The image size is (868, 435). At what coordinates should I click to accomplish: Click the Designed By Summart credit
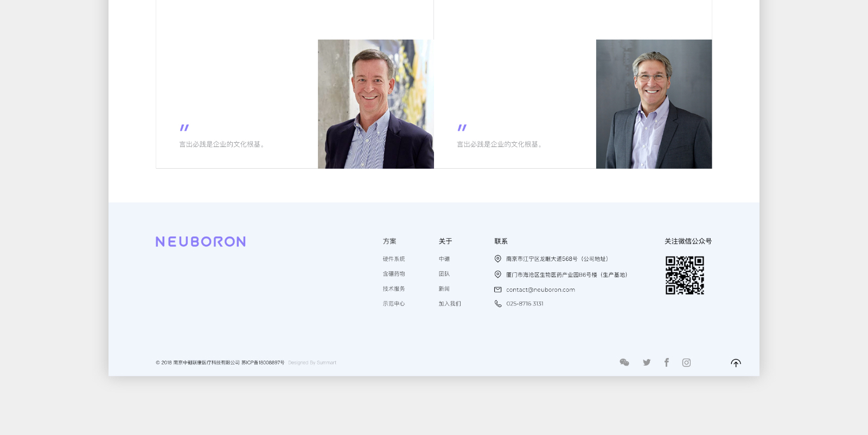pos(312,362)
